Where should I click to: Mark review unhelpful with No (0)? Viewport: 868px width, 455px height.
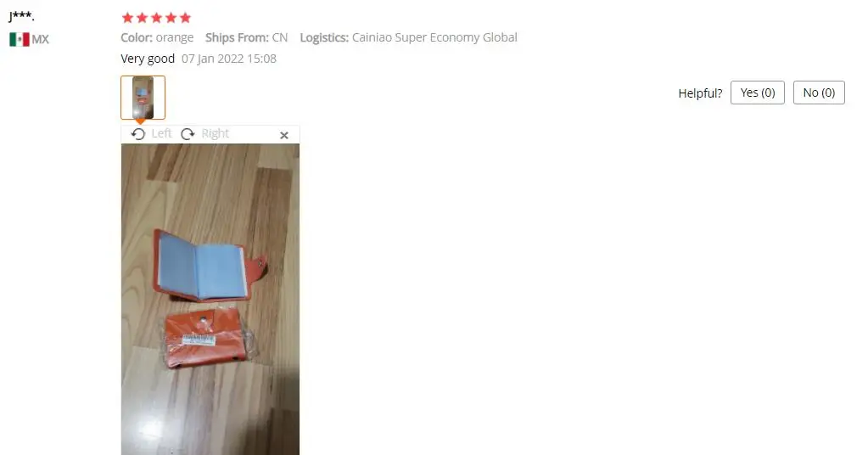[819, 93]
